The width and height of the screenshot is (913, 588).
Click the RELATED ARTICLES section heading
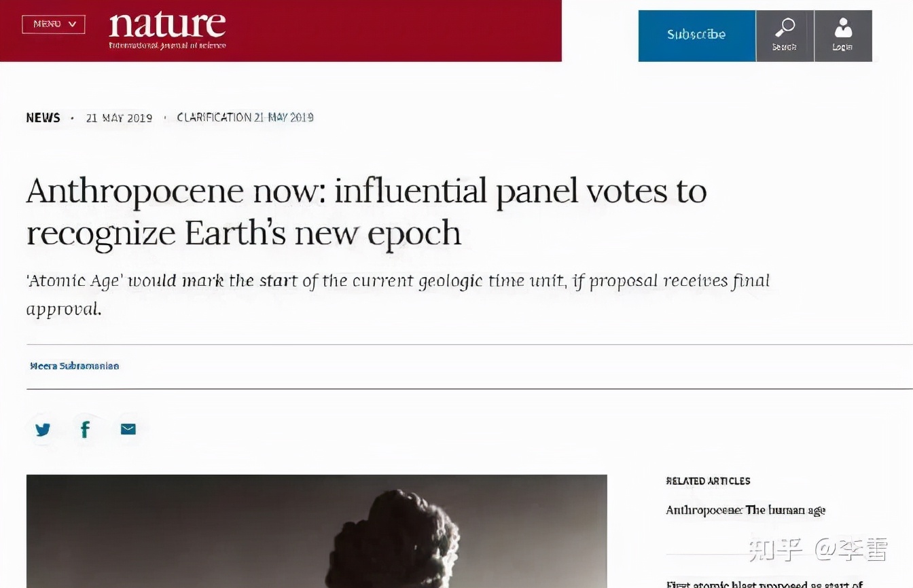[708, 481]
